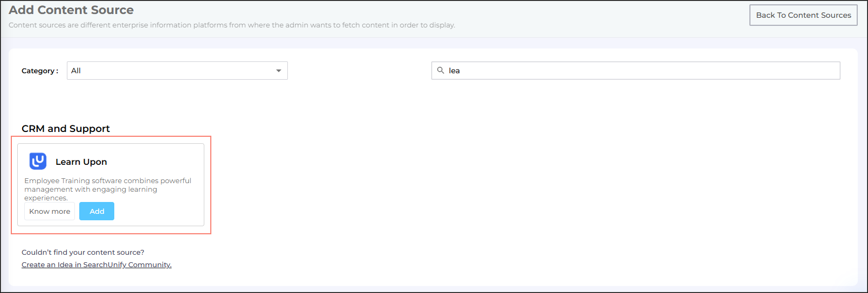Click the Category dropdown caret arrow

tap(279, 71)
